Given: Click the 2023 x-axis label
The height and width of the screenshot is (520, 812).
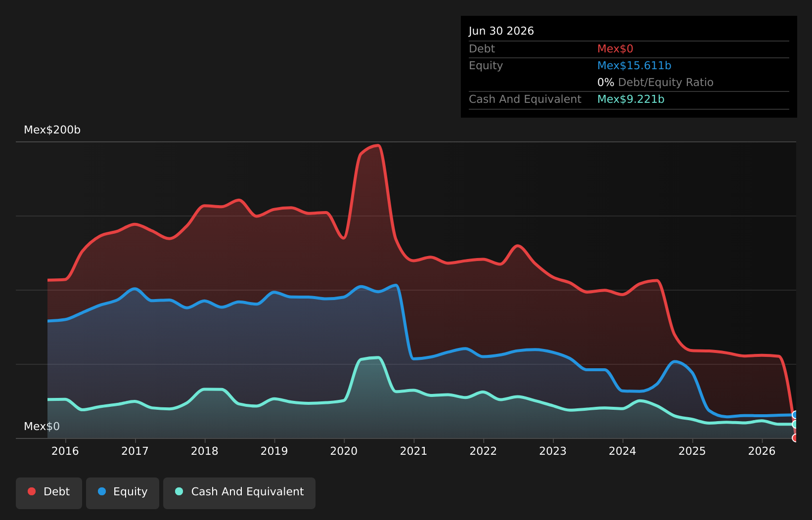Looking at the screenshot, I should 553,451.
